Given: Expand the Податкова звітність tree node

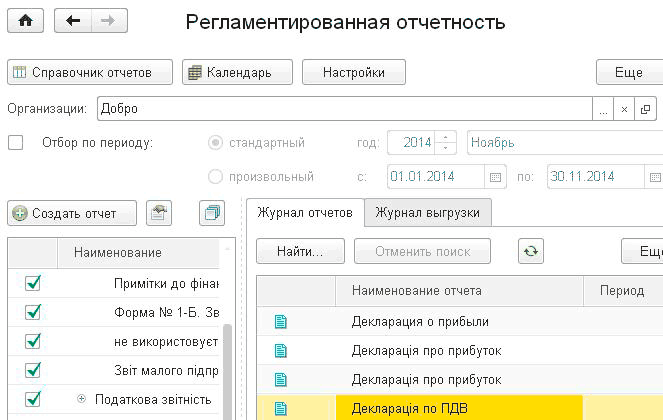Looking at the screenshot, I should [82, 399].
